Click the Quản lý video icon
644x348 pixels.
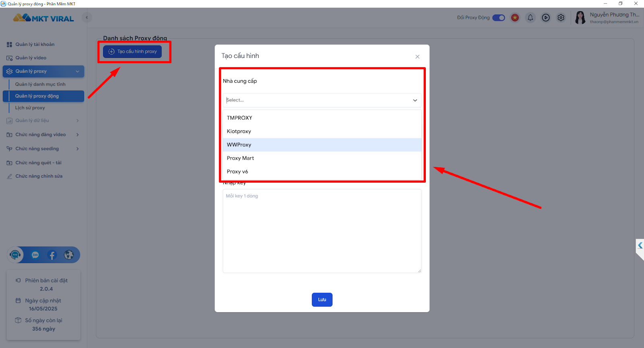pos(9,58)
